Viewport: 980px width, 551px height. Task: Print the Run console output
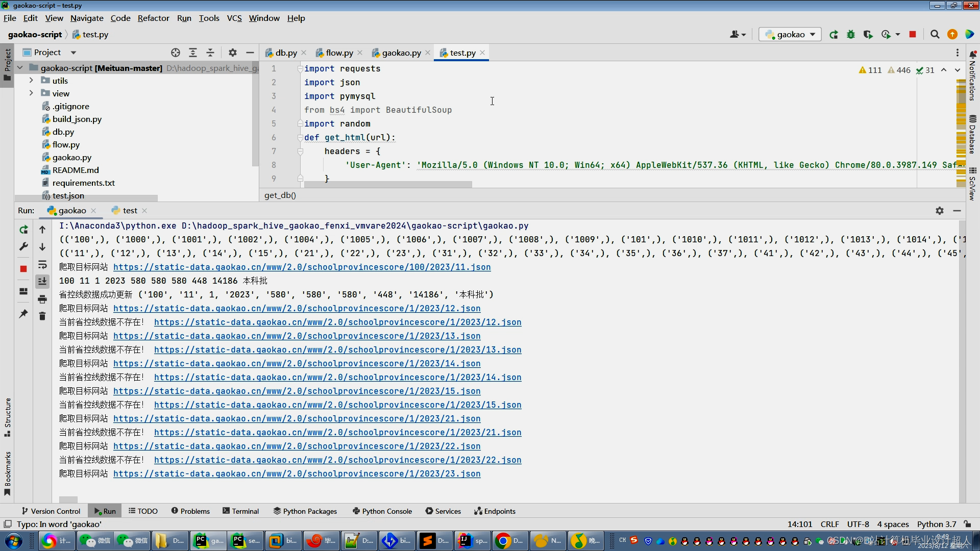point(42,299)
